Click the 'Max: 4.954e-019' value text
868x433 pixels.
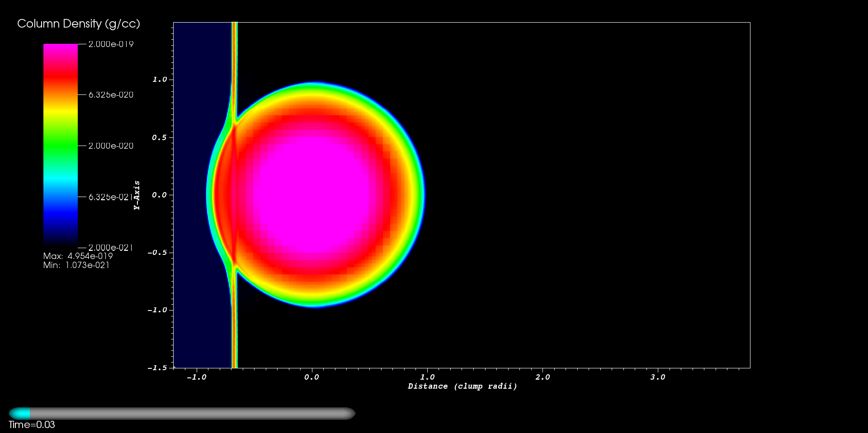click(x=78, y=256)
